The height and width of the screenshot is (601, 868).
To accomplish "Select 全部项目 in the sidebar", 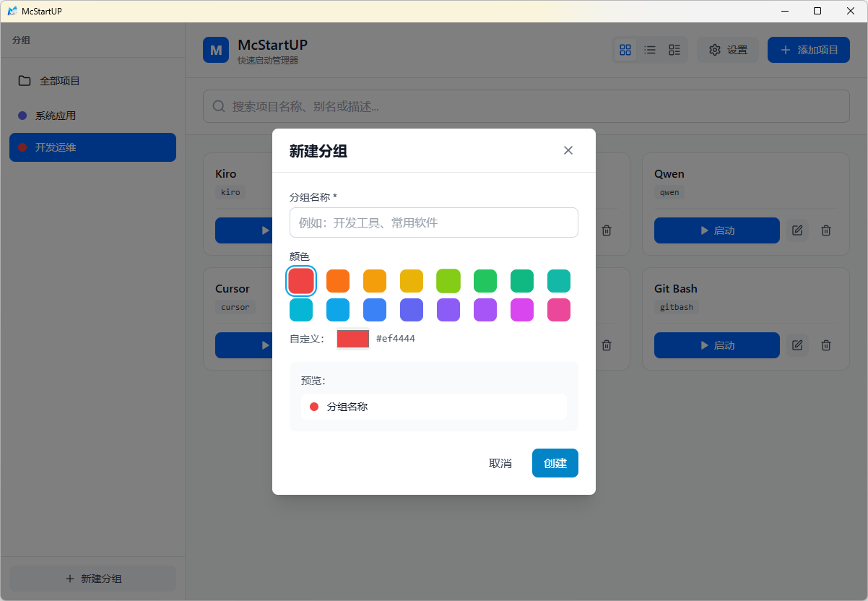I will click(x=92, y=81).
